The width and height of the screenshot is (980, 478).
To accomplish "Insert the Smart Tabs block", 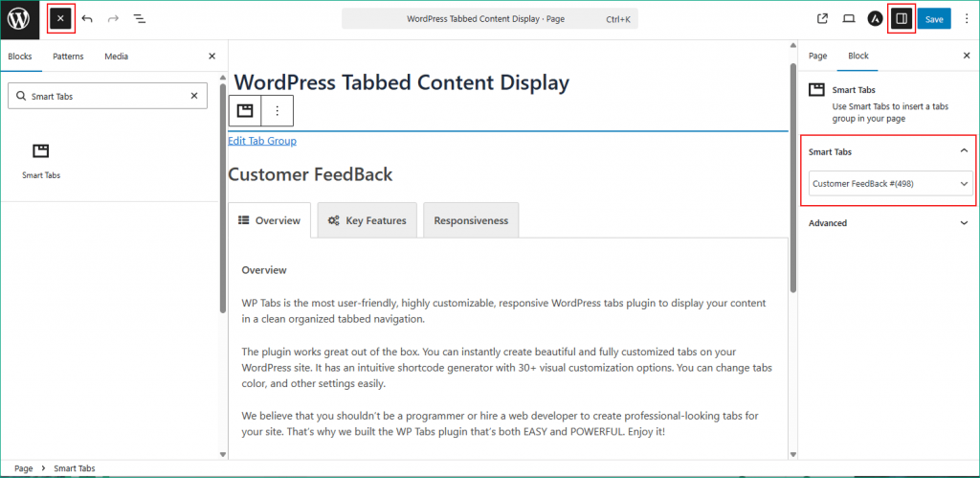I will 41,159.
